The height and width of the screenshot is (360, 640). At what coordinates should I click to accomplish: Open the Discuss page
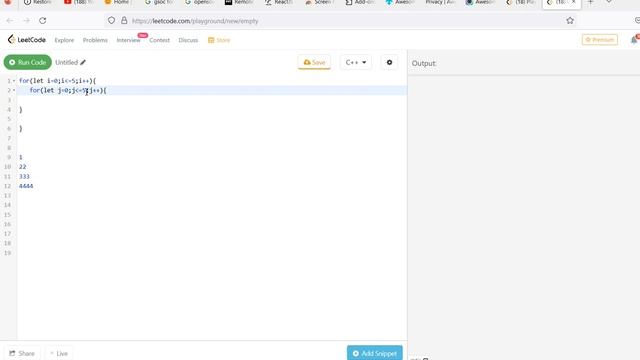point(188,40)
